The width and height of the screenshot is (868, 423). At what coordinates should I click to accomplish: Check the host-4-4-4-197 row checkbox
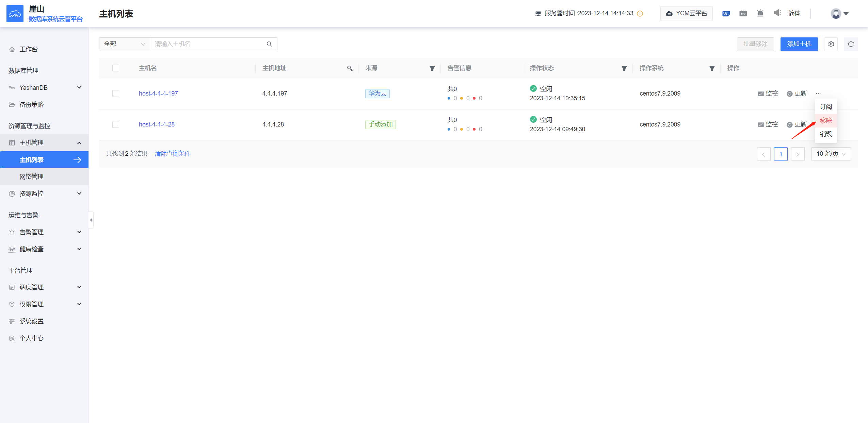116,94
